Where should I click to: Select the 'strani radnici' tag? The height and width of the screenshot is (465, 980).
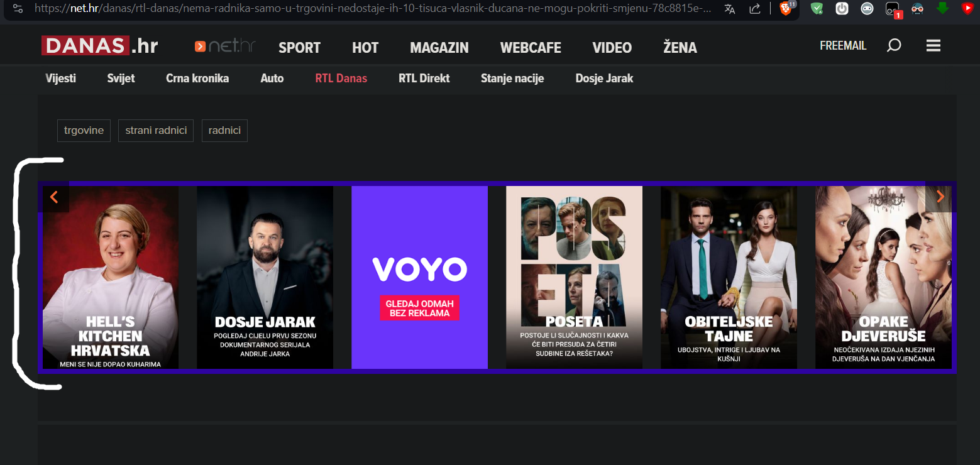click(156, 131)
